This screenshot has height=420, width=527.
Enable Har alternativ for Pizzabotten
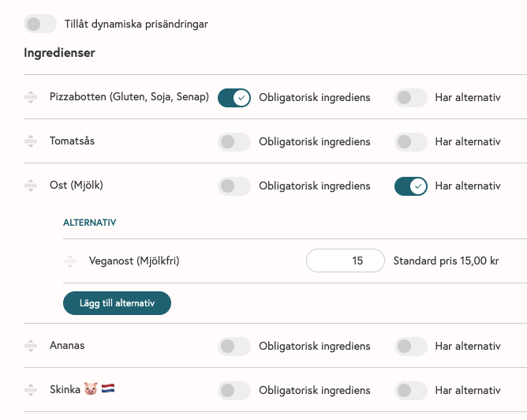pyautogui.click(x=411, y=98)
